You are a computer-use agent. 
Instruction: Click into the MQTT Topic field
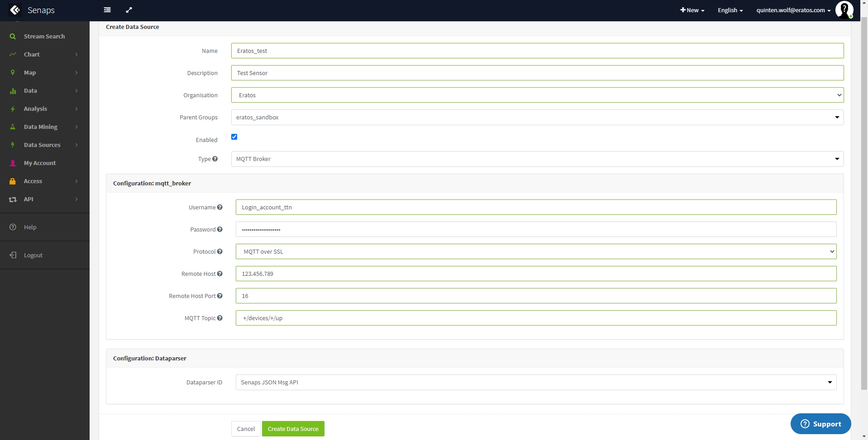click(x=536, y=318)
